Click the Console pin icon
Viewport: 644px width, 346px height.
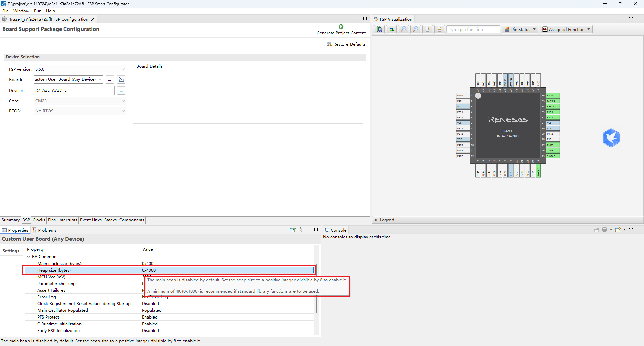coord(597,230)
